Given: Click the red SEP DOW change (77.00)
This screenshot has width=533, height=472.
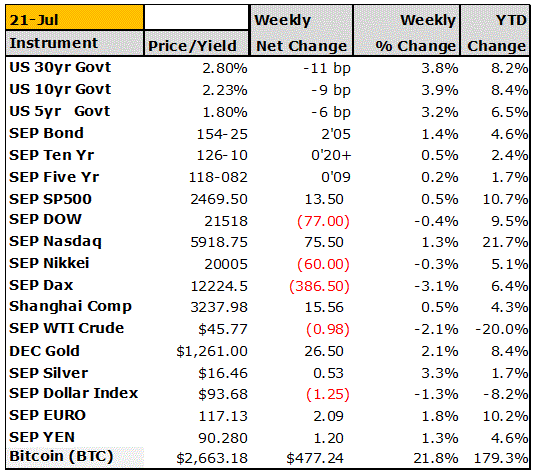Looking at the screenshot, I should click(x=323, y=221).
